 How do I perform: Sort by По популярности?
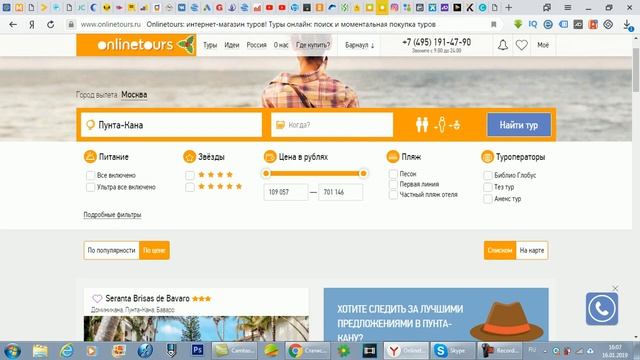point(111,250)
